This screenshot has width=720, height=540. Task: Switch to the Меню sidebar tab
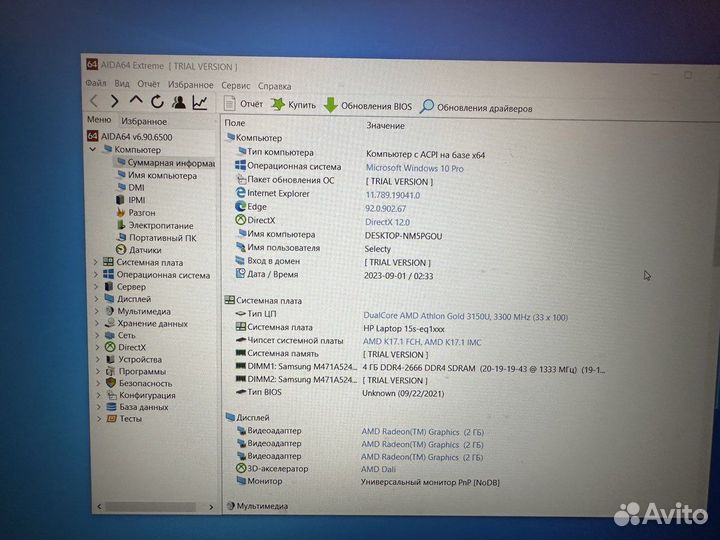point(99,119)
